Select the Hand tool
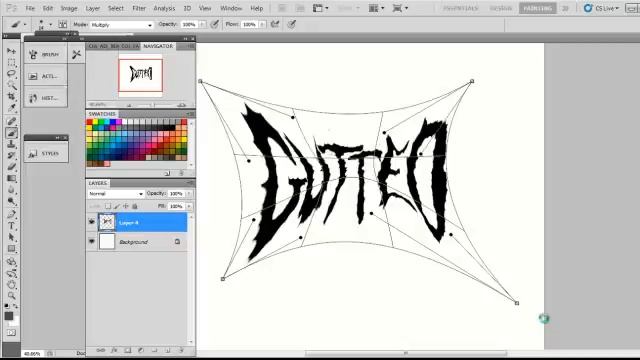 11,284
